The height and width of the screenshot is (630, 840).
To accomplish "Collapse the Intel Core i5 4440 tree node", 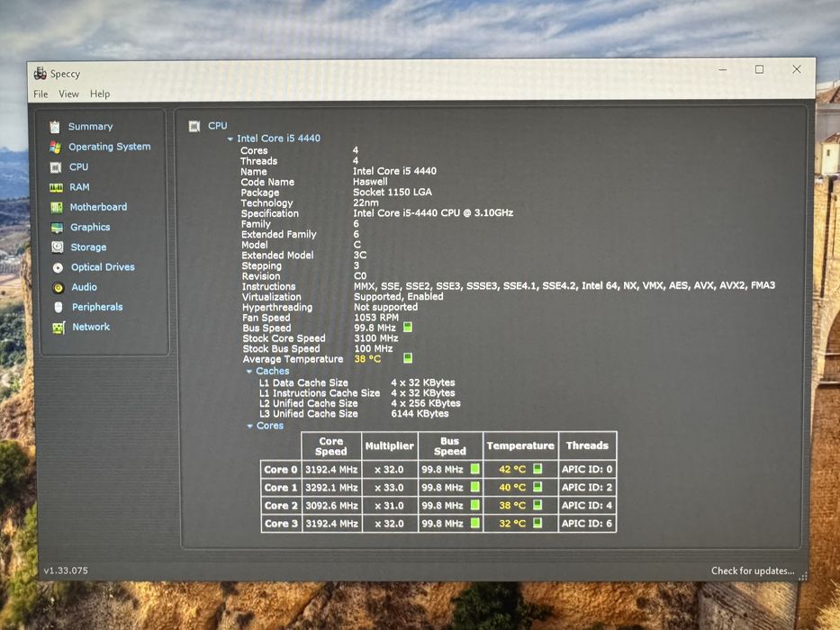I will click(x=230, y=139).
